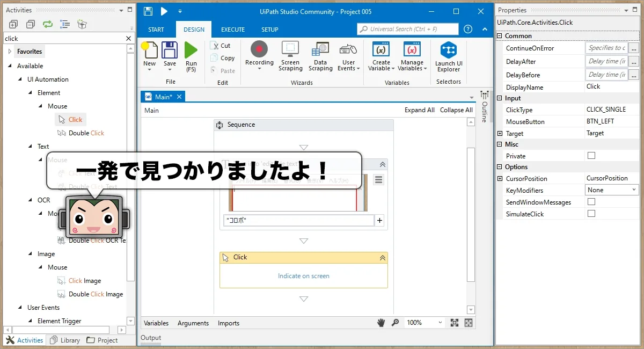The width and height of the screenshot is (644, 349).
Task: Switch to the EXECUTE ribbon tab
Action: [233, 30]
